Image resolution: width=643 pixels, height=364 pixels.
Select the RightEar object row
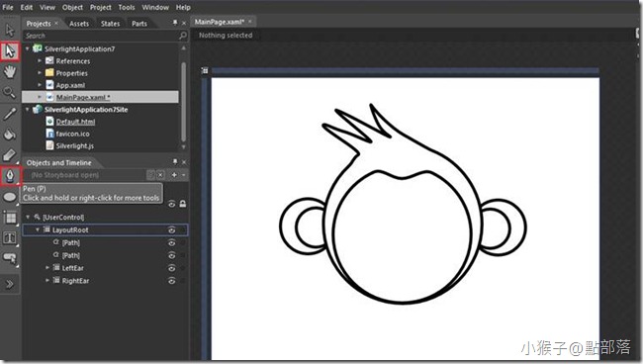click(106, 281)
